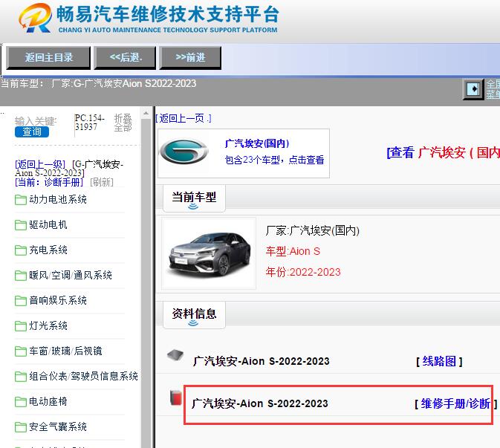
Task: Open the 动力电池系统 folder icon
Action: click(21, 200)
